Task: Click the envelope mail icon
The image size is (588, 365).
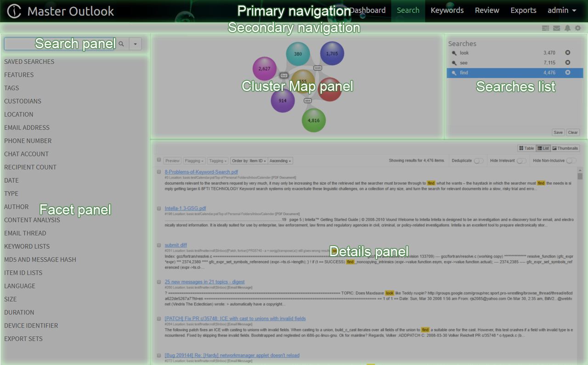Action: click(x=556, y=28)
